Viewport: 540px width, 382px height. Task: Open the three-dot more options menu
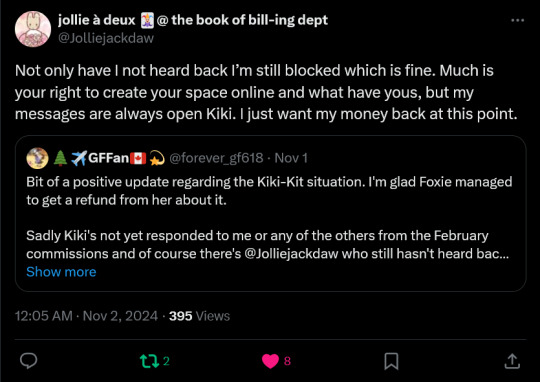point(517,20)
